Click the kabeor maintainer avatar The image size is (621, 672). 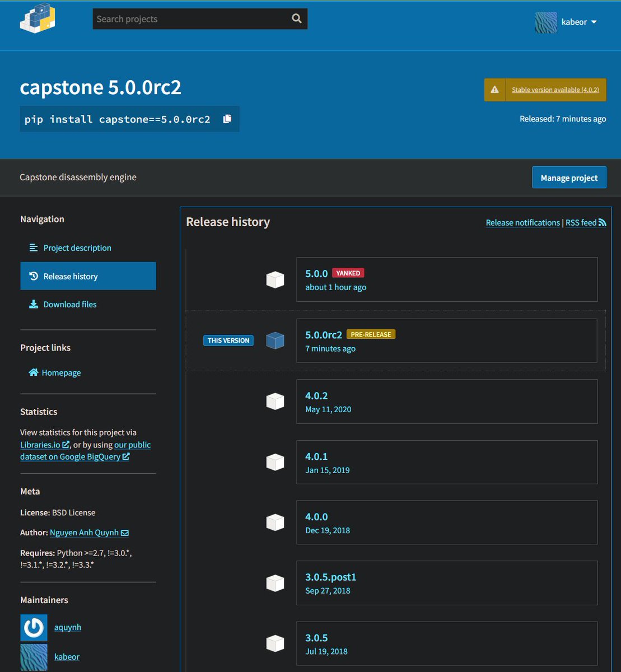(x=34, y=657)
